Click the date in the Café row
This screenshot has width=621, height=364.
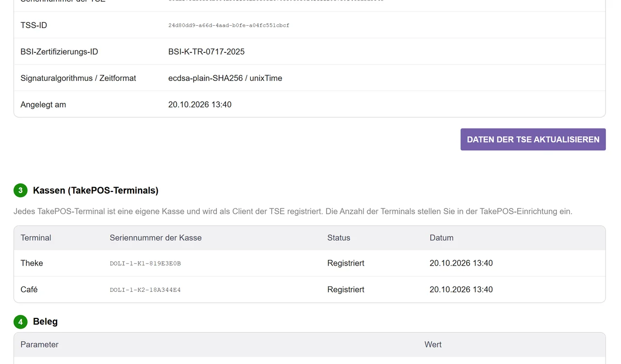coord(461,289)
